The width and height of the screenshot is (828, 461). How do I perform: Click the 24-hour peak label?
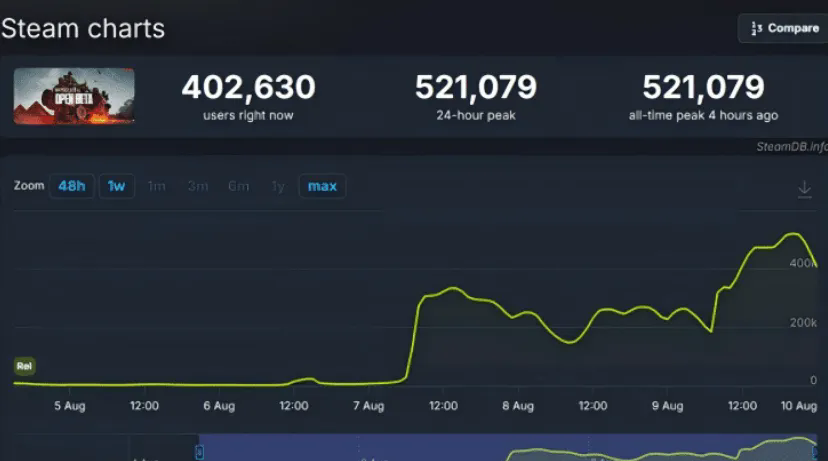click(476, 116)
